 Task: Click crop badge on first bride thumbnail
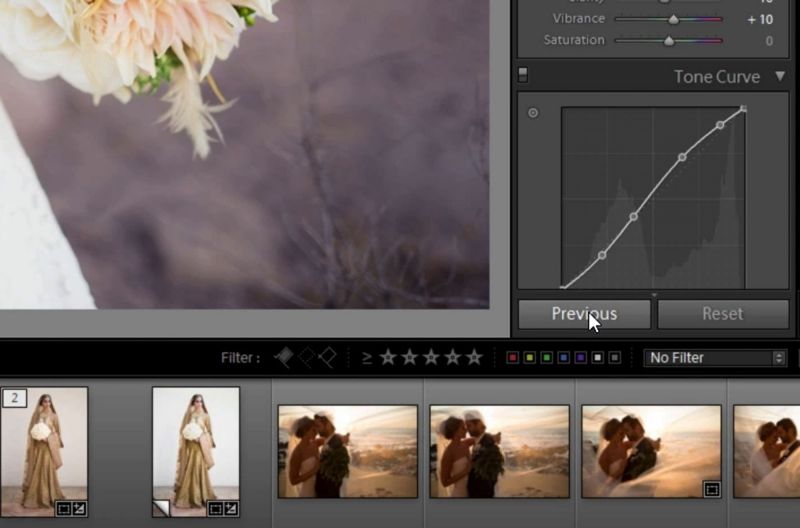pyautogui.click(x=63, y=509)
